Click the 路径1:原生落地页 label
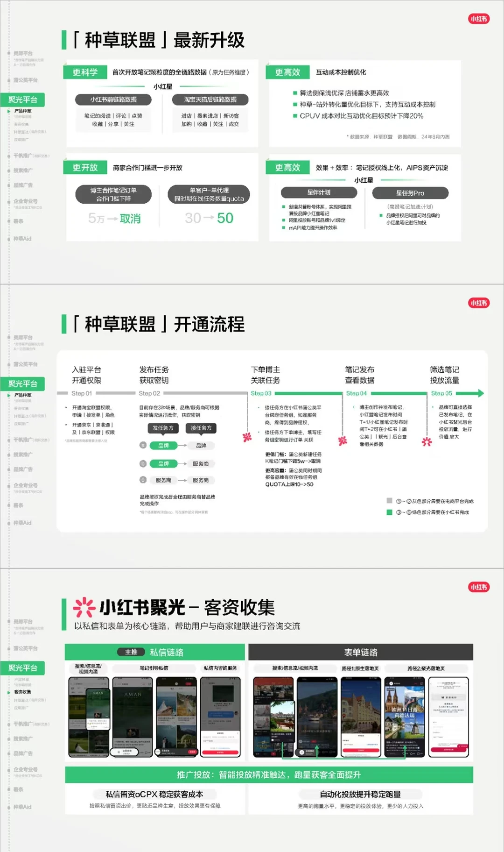 [360, 668]
